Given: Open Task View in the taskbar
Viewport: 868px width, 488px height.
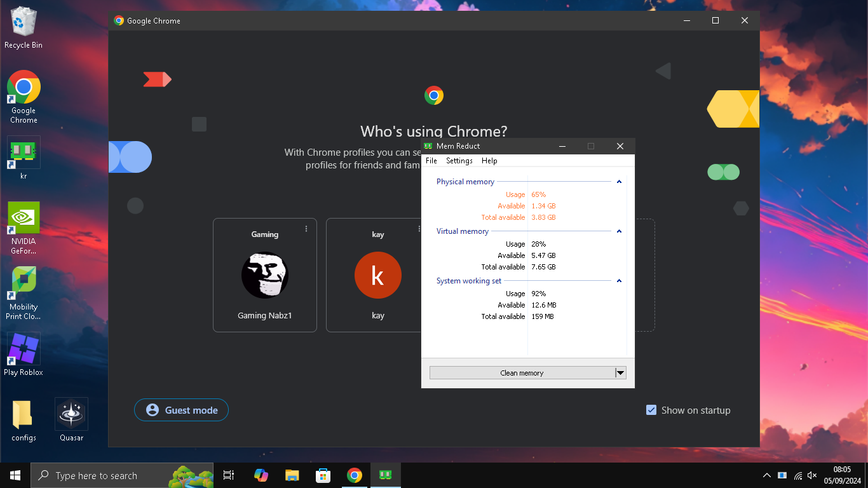Looking at the screenshot, I should [229, 475].
